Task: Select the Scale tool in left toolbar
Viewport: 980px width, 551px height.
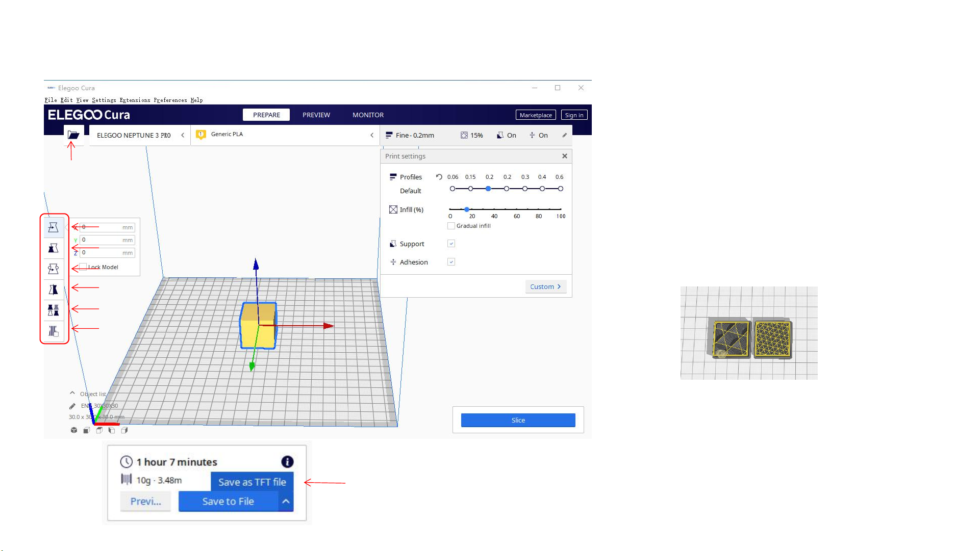Action: pyautogui.click(x=53, y=248)
